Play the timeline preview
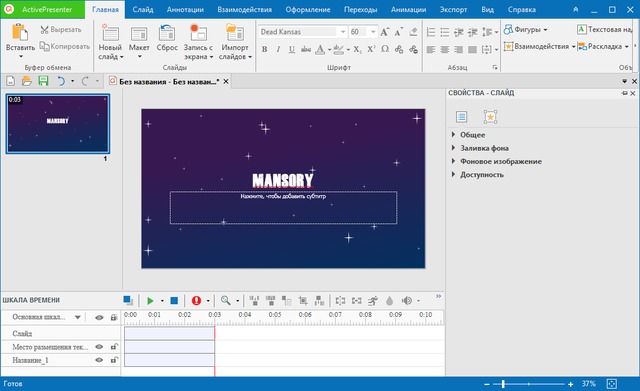This screenshot has width=640, height=391. [x=150, y=301]
